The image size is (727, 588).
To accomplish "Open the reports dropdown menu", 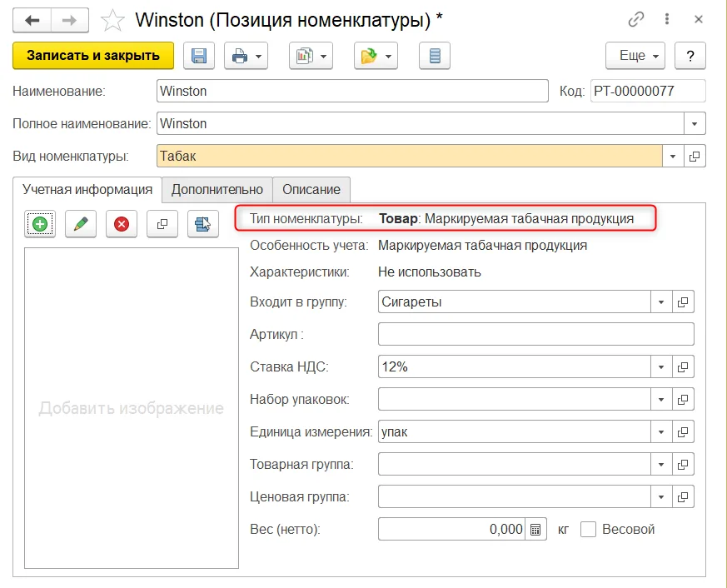I will coord(311,56).
